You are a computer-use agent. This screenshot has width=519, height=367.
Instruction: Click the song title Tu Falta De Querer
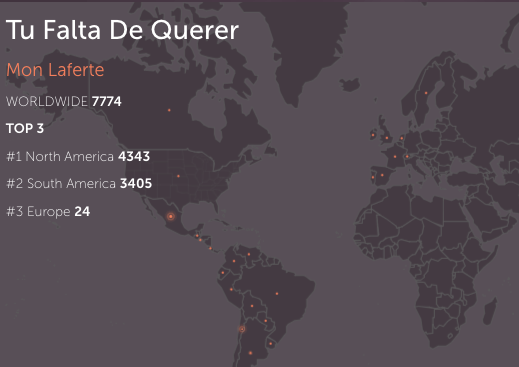[x=122, y=30]
